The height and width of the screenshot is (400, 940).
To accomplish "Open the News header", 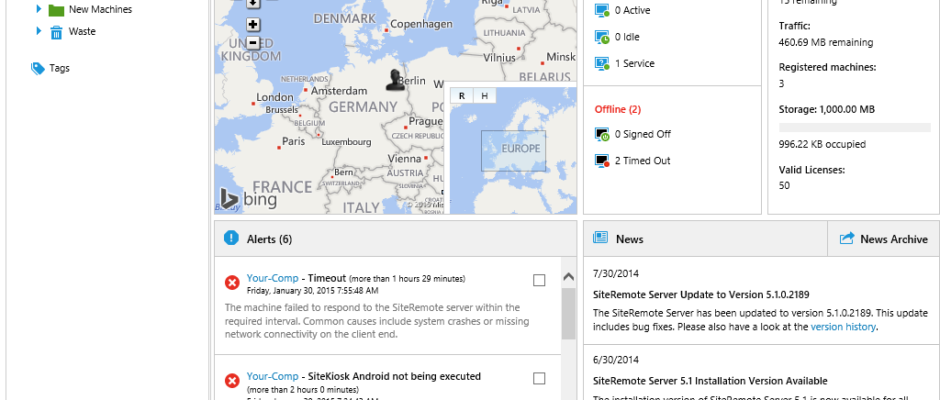I will point(629,239).
